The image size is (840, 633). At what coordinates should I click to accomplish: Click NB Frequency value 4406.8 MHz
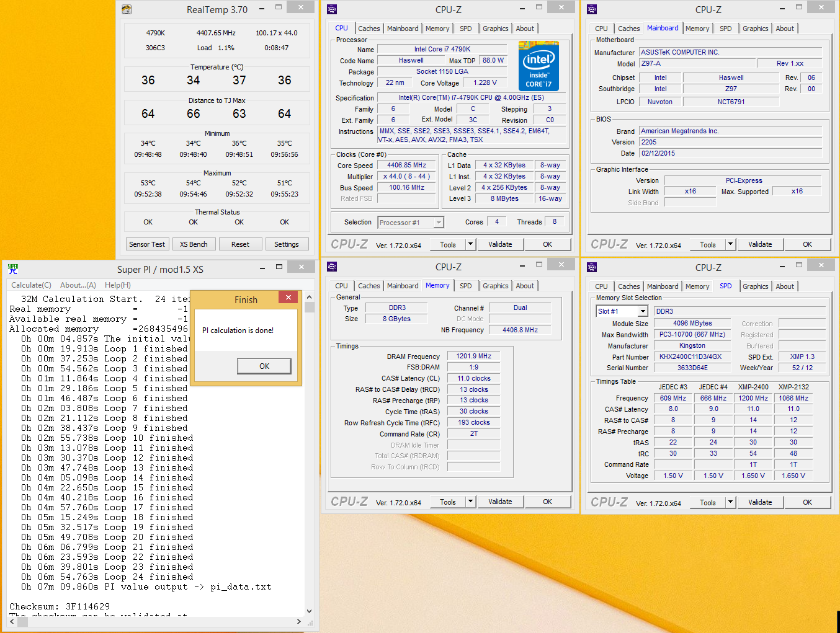coord(520,330)
